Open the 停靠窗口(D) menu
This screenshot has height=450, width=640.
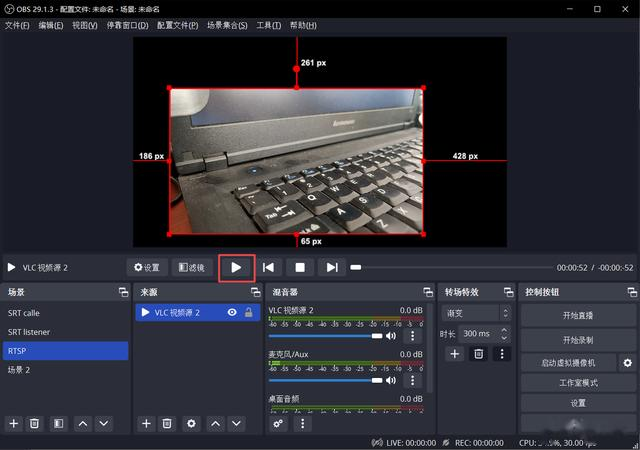127,25
